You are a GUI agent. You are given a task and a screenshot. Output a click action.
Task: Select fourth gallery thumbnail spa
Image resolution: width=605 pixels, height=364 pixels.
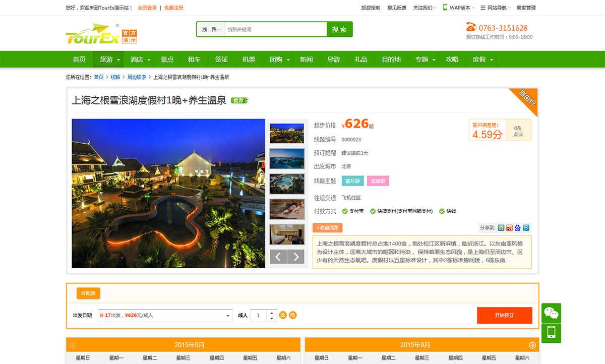287,209
